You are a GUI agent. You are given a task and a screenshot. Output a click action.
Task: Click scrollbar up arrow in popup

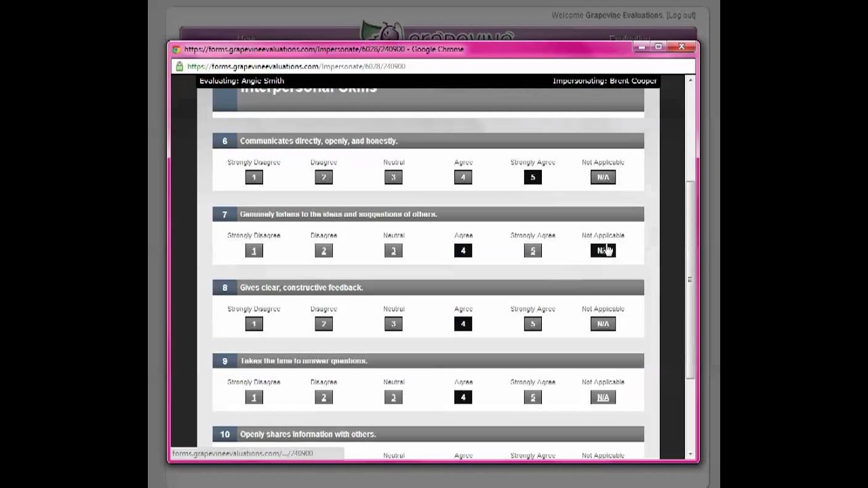[x=690, y=80]
